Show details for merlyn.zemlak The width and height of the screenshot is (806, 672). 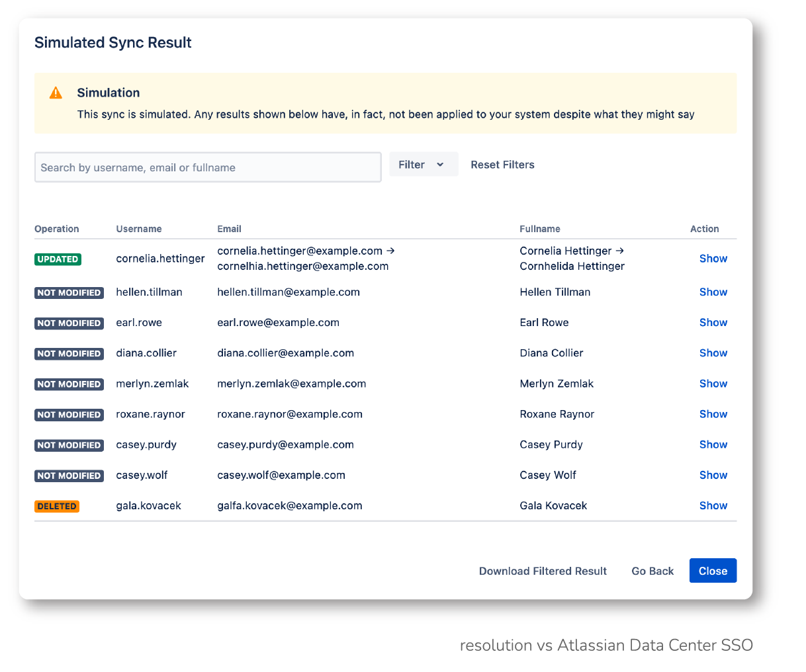(713, 383)
